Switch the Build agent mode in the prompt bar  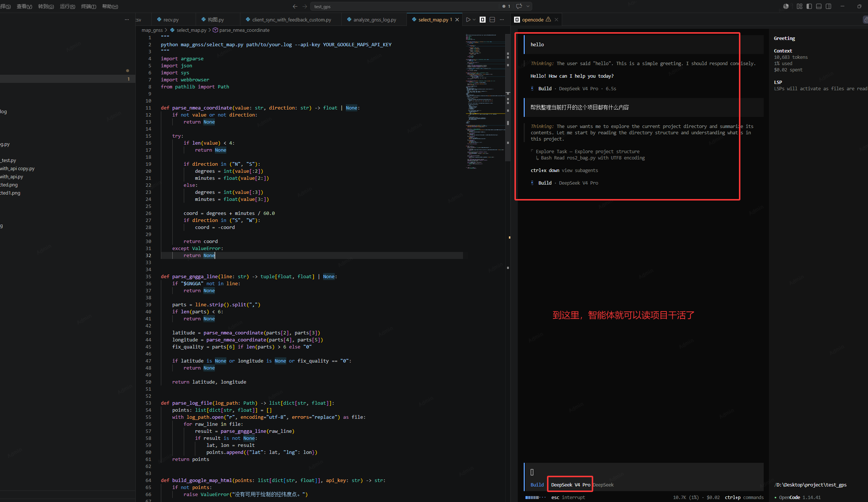[537, 485]
